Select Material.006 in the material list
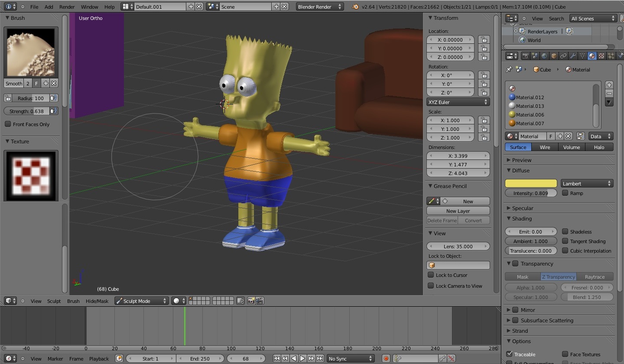This screenshot has height=364, width=624. pos(530,115)
